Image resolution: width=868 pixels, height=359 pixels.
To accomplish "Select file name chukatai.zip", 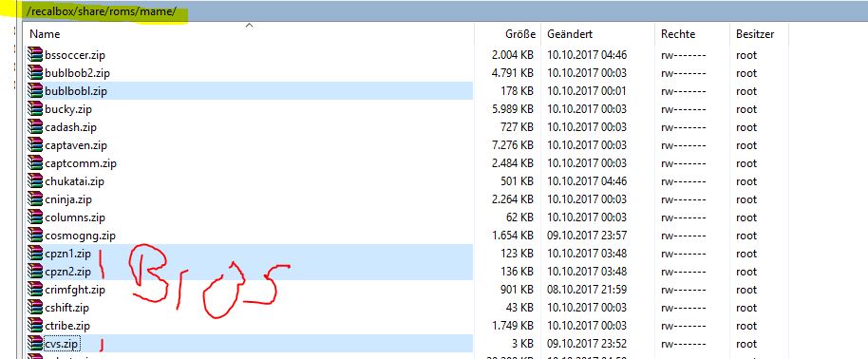I will 75,181.
